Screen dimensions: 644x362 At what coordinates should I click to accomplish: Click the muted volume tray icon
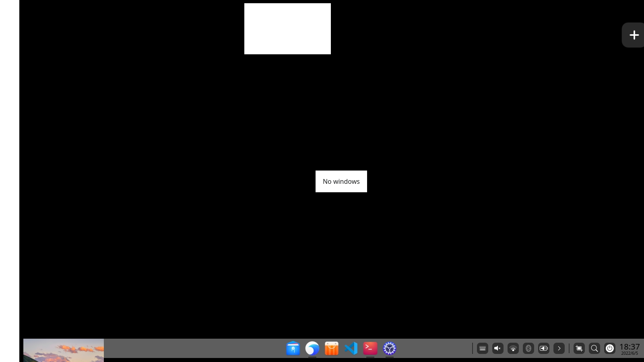(498, 348)
